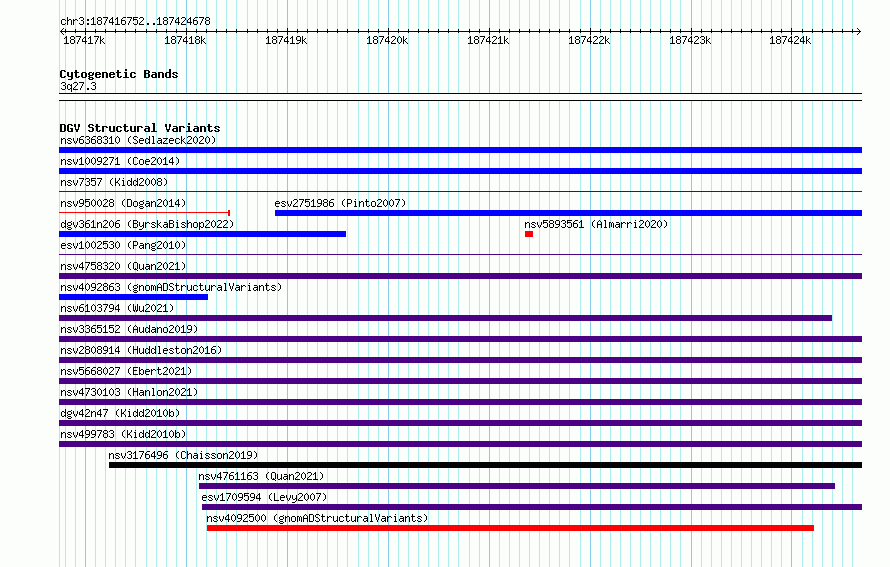
Task: Click the 187422k ruler position
Action: (589, 40)
